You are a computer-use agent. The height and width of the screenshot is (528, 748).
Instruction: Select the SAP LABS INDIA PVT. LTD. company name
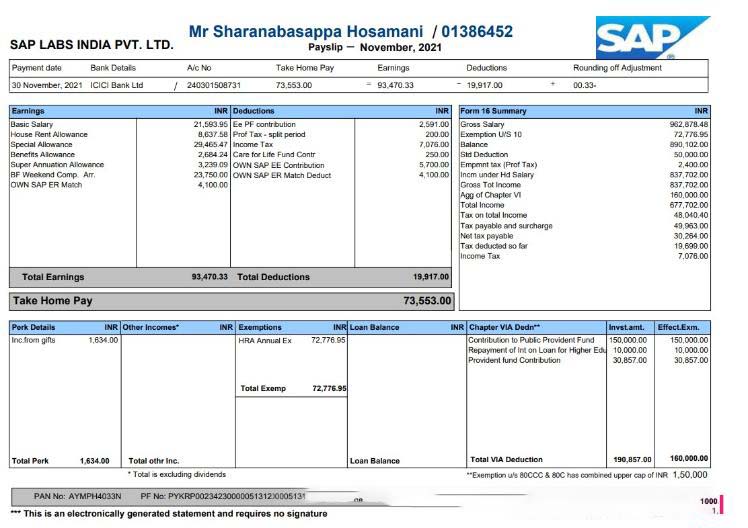pyautogui.click(x=91, y=45)
